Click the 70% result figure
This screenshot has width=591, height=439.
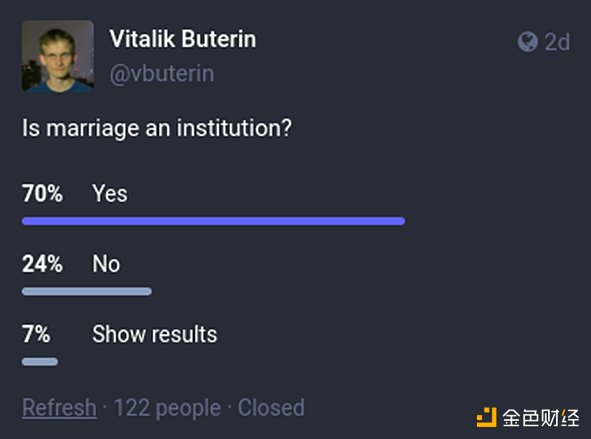42,194
